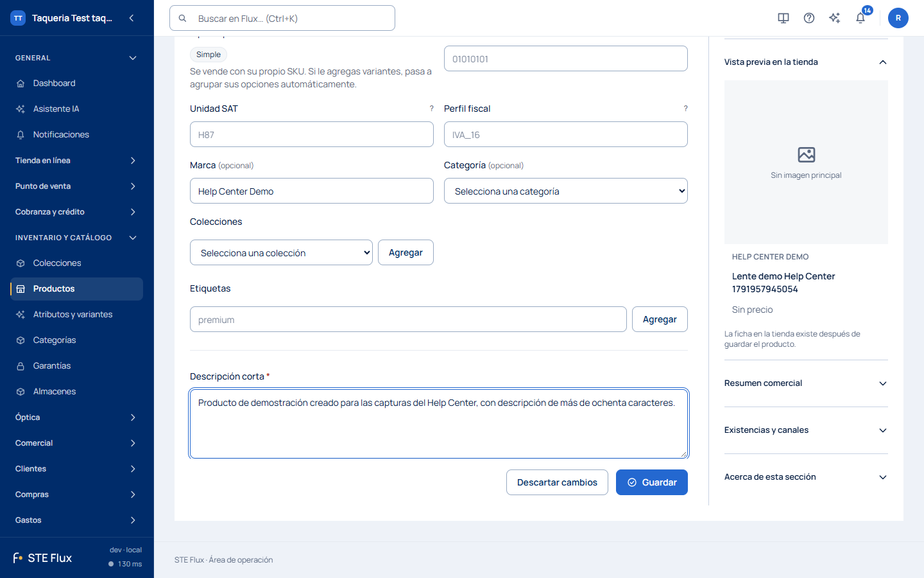
Task: Expand the Acerca de esta sección panel
Action: (x=806, y=477)
